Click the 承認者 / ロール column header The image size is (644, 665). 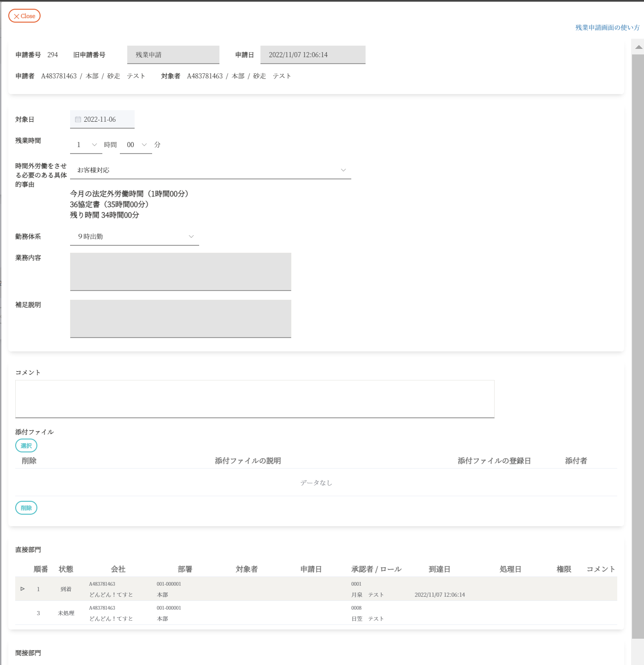[x=376, y=569]
